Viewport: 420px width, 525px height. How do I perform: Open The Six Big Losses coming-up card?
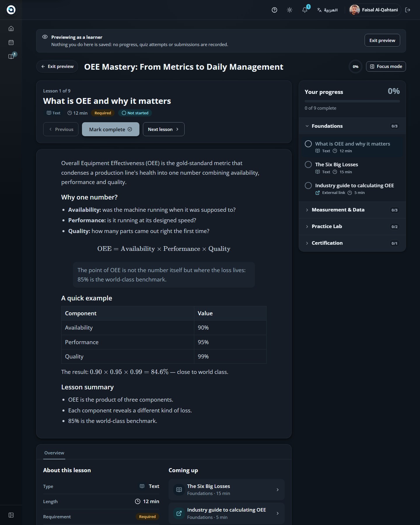coord(226,490)
